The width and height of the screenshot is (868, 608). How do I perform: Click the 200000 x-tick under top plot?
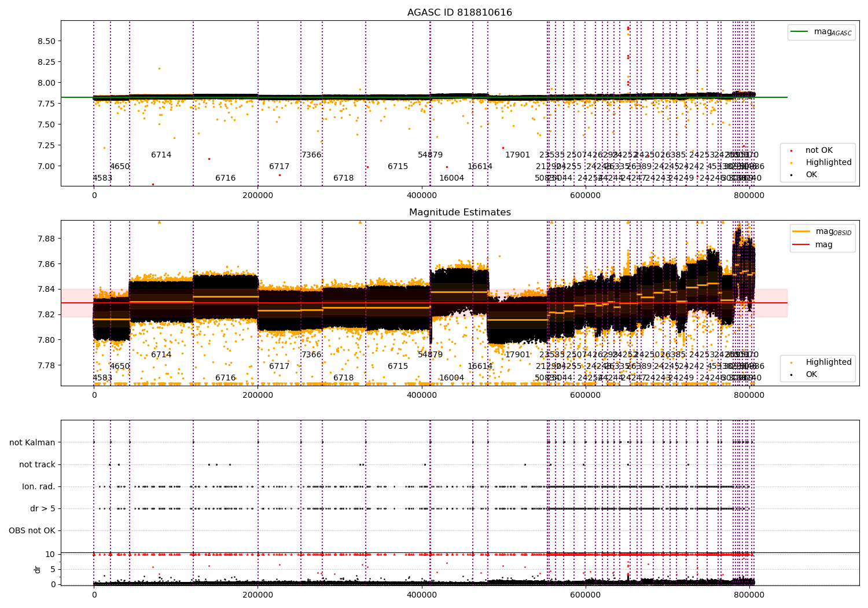[258, 196]
